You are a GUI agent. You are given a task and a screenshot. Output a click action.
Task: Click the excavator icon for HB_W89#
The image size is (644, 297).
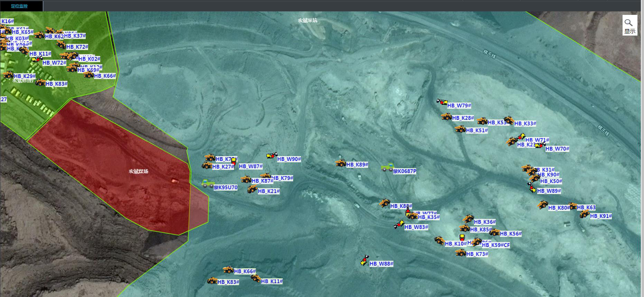click(532, 188)
